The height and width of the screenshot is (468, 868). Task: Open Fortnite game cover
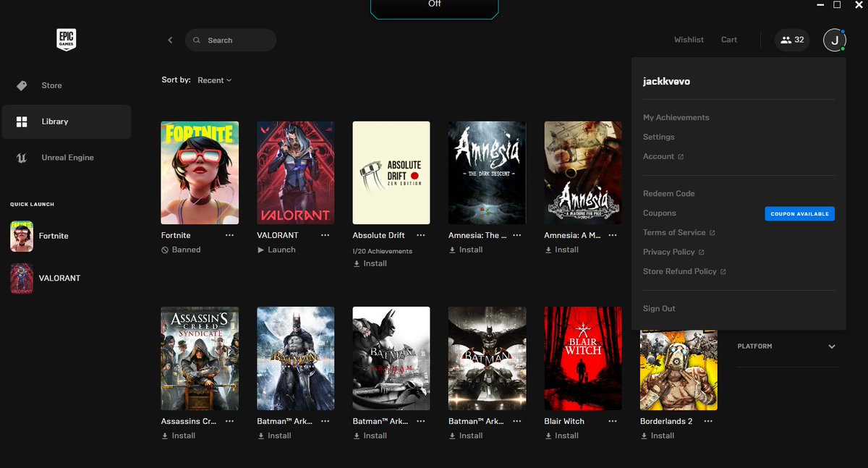pyautogui.click(x=200, y=173)
